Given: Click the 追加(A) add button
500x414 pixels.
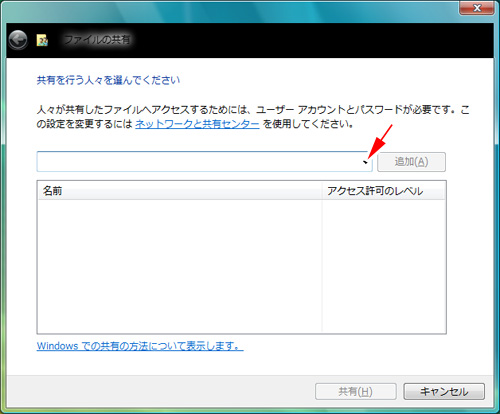Looking at the screenshot, I should click(x=411, y=162).
